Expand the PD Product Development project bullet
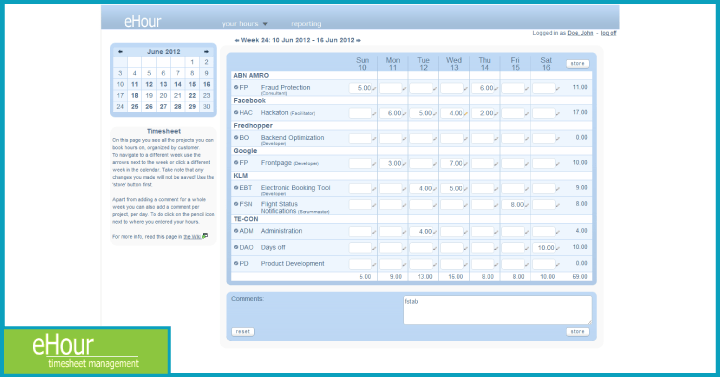 236,264
